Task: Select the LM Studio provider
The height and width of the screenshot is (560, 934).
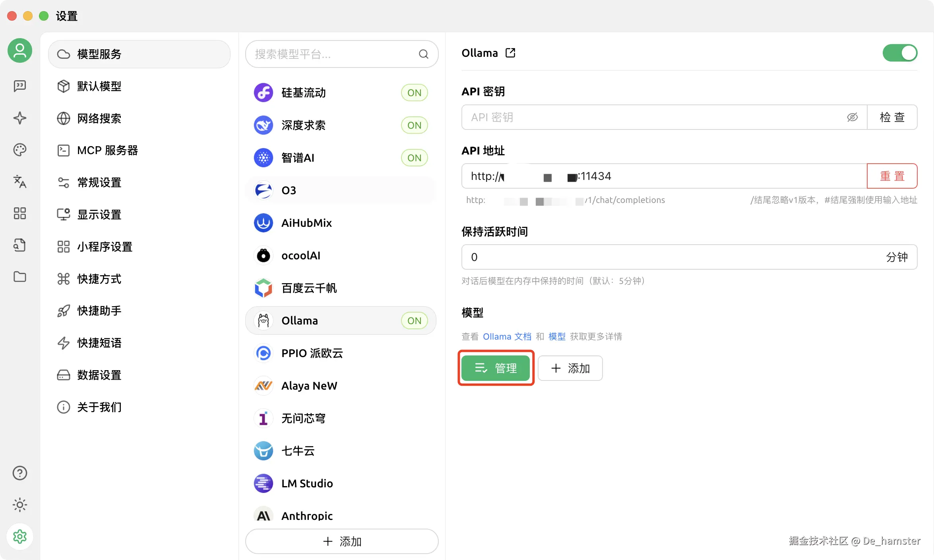Action: click(x=307, y=483)
